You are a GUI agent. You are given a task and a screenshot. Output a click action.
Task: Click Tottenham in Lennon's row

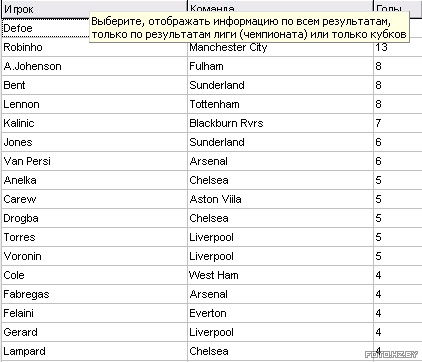(280, 104)
